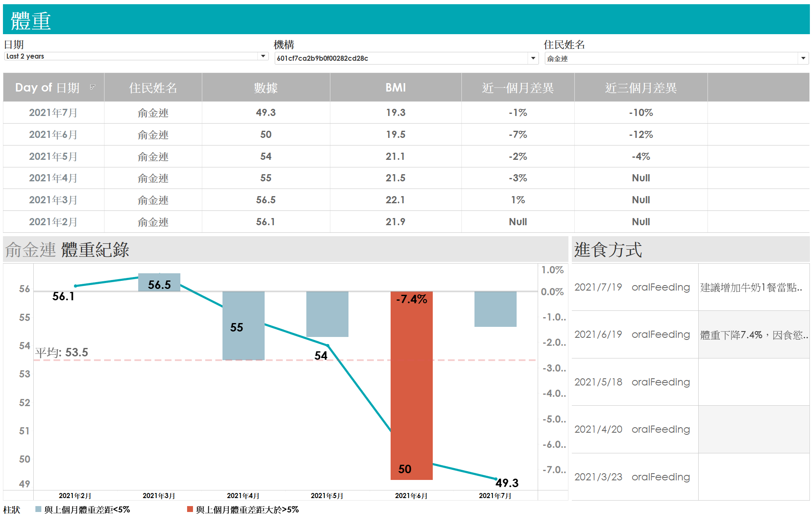Image resolution: width=812 pixels, height=520 pixels.
Task: Click BMI value 22.1 in table
Action: pyautogui.click(x=396, y=200)
